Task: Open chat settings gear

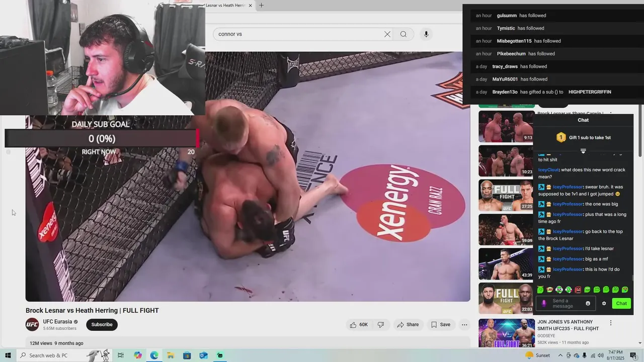Action: [604, 303]
